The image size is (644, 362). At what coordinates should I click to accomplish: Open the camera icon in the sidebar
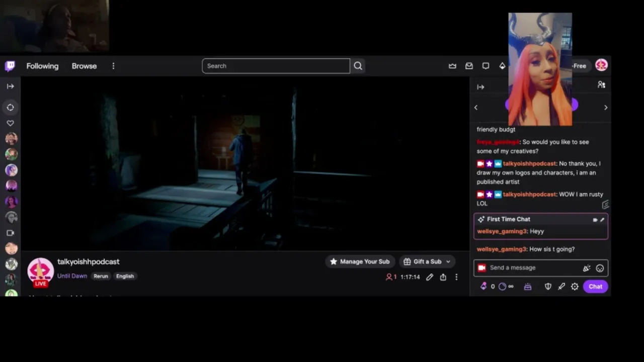[10, 233]
